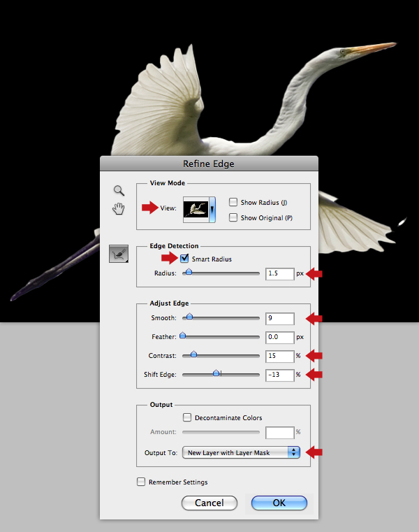This screenshot has width=419, height=532.
Task: Click the View mode egret thumbnail
Action: pos(196,209)
